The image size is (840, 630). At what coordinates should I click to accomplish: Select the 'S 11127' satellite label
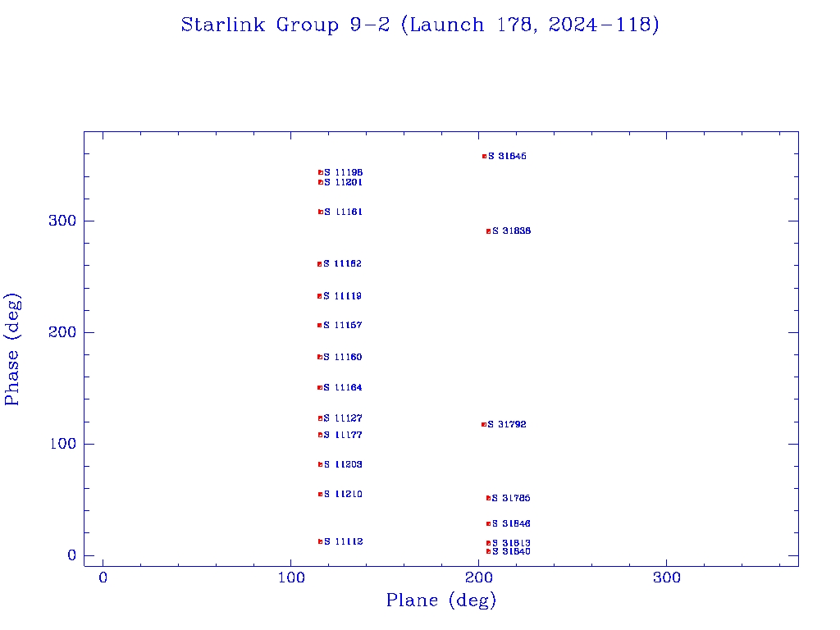pyautogui.click(x=343, y=418)
